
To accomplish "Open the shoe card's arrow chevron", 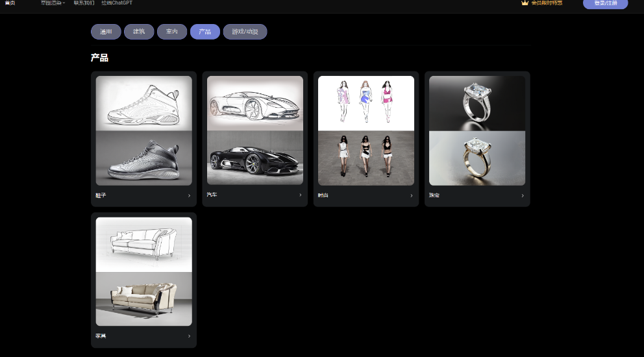I will [x=189, y=195].
